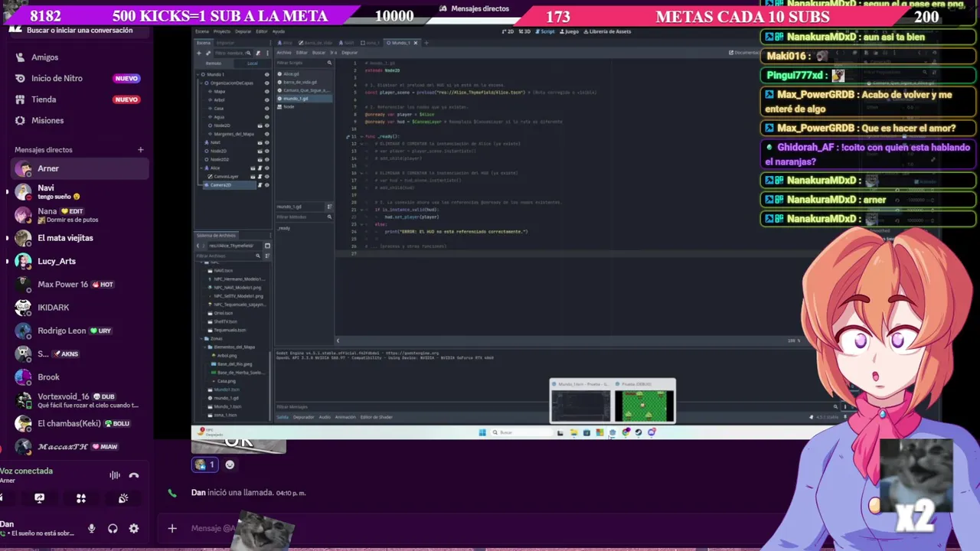This screenshot has width=980, height=551.
Task: Click search icon in Filtrar Scripts
Action: pos(329,63)
